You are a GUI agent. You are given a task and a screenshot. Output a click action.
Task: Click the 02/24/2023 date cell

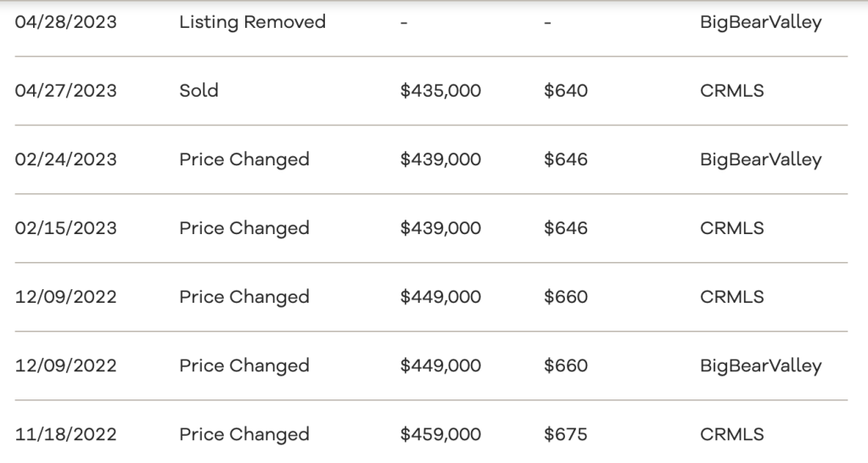[66, 159]
